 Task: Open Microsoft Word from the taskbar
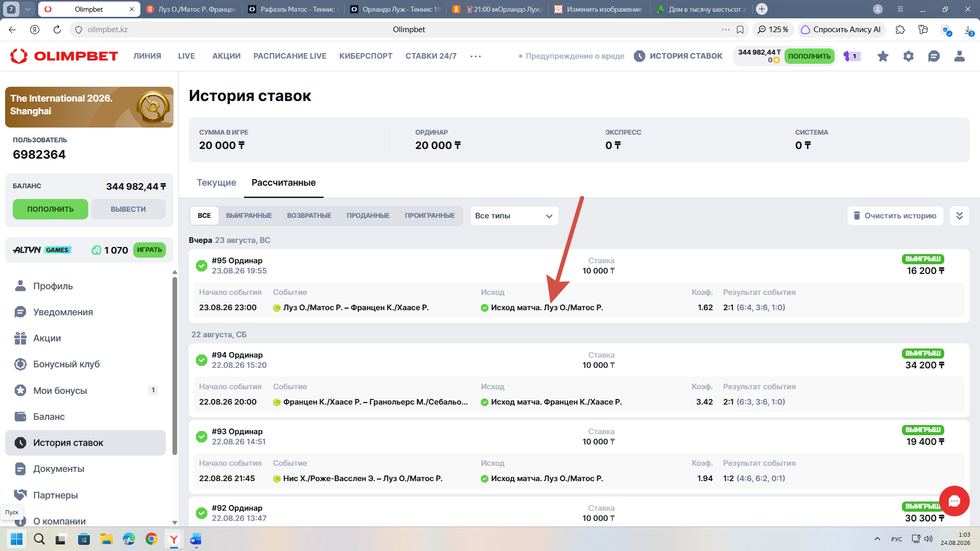click(x=196, y=539)
